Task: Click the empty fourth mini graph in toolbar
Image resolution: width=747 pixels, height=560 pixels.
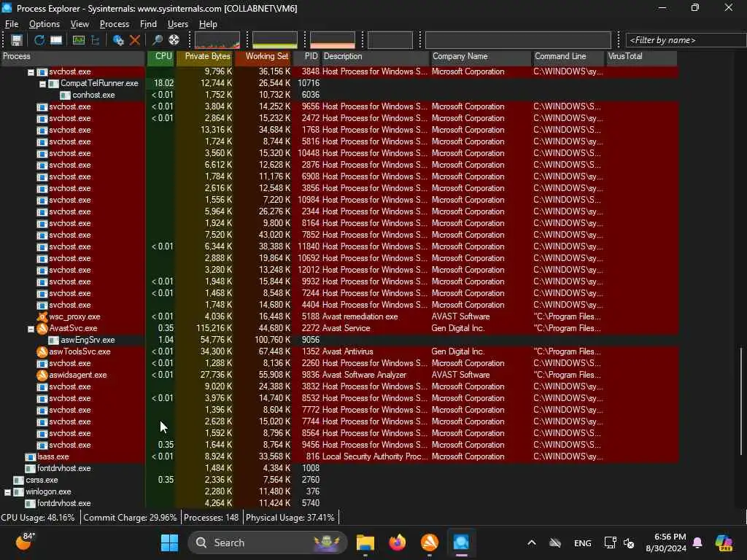Action: pos(390,40)
